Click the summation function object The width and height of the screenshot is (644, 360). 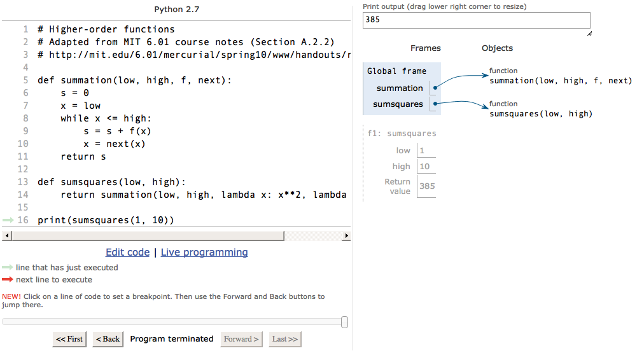pos(560,77)
